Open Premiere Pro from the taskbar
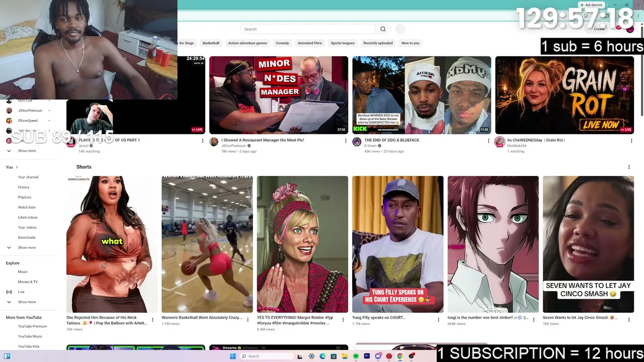Viewport: 644px width, 362px height. 367,356
